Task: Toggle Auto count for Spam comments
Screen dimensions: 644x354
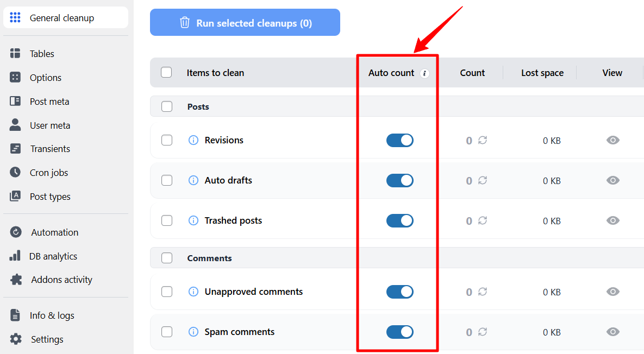Action: pyautogui.click(x=399, y=332)
